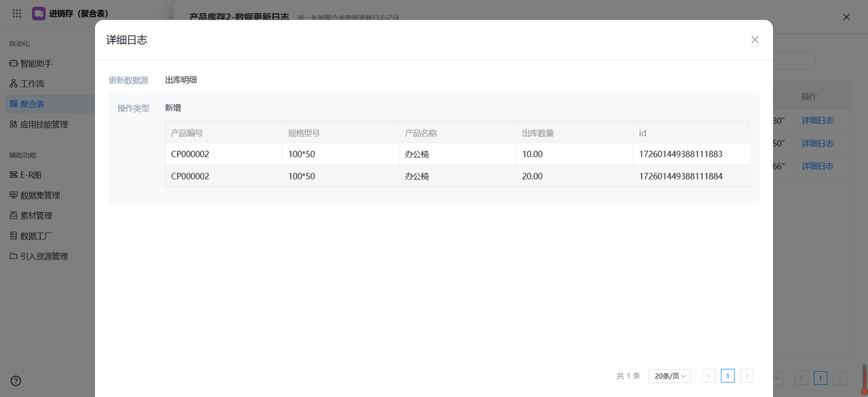
Task: Open the apps grid launcher icon
Action: (17, 14)
